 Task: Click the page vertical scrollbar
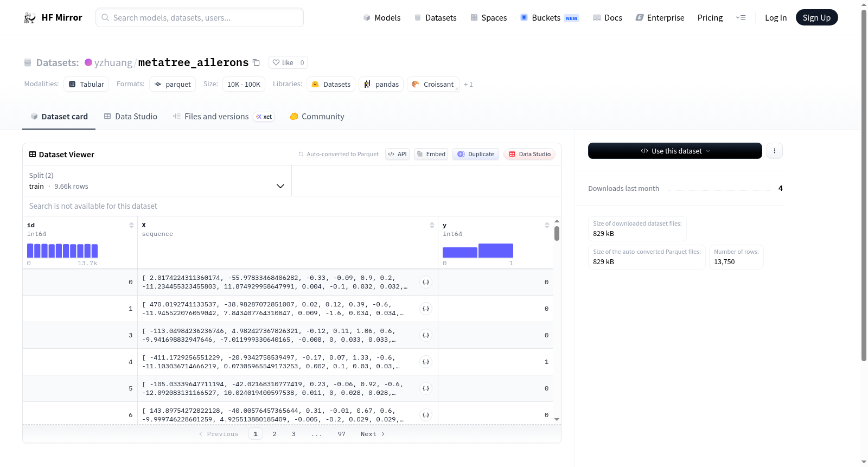[x=864, y=184]
